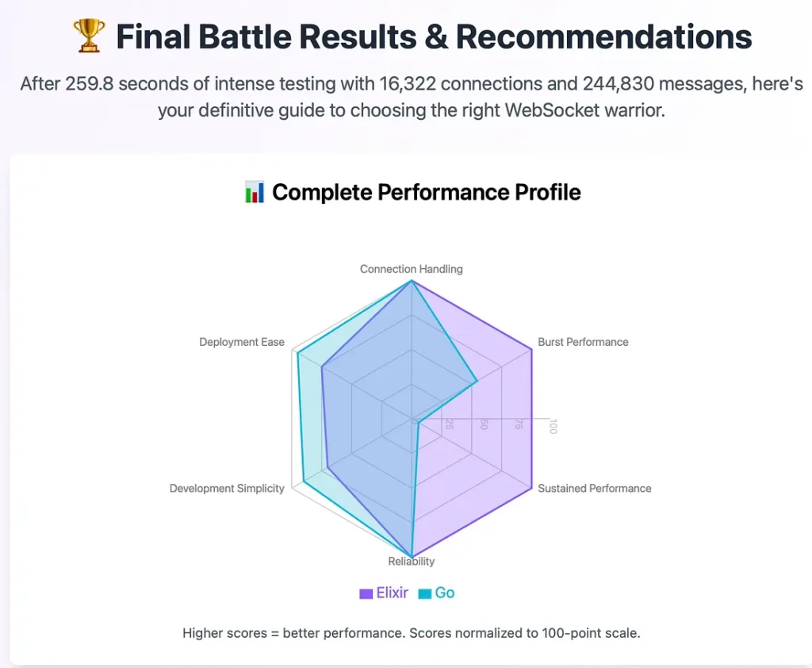
Task: Click the 75 scale tick label
Action: [519, 424]
